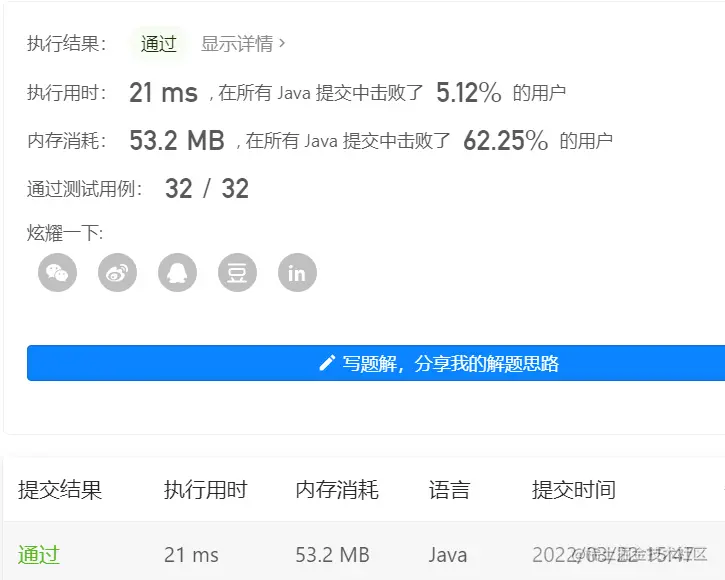The image size is (725, 580).
Task: Click the 写题解，分享我的解题思路 button
Action: (x=376, y=363)
